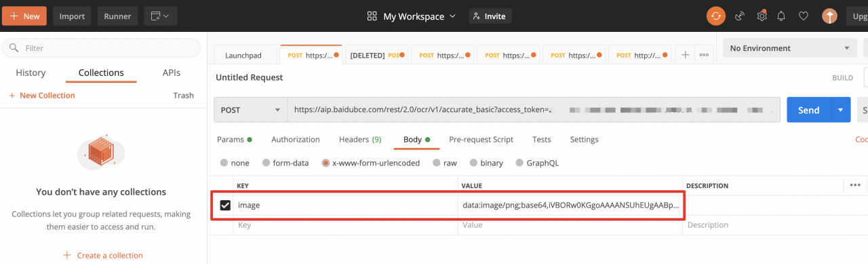Click the empty Key placeholder field
This screenshot has width=868, height=264.
[346, 225]
